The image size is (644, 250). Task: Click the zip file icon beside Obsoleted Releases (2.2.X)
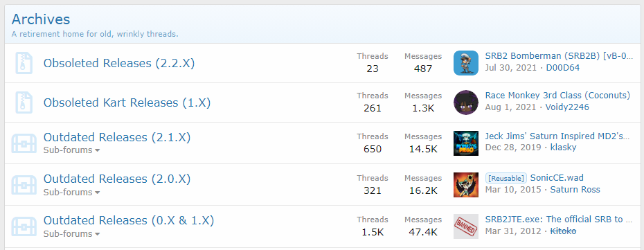(24, 63)
